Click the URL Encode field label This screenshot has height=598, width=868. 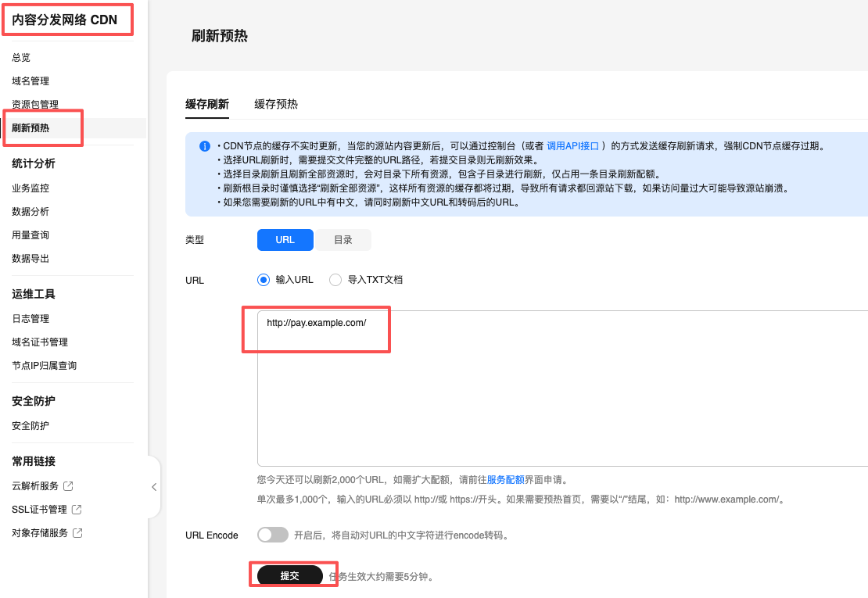pos(211,535)
